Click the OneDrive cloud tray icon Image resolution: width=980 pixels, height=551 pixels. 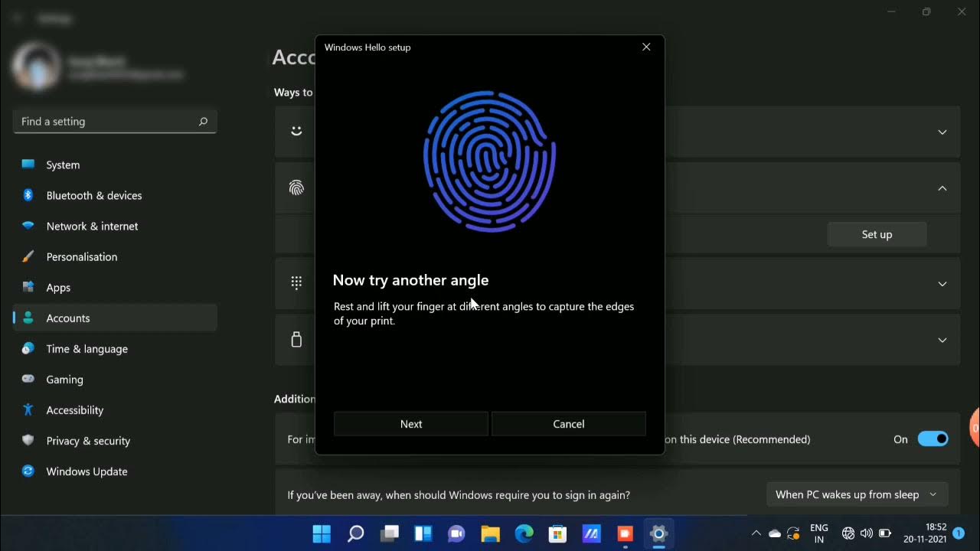point(775,533)
